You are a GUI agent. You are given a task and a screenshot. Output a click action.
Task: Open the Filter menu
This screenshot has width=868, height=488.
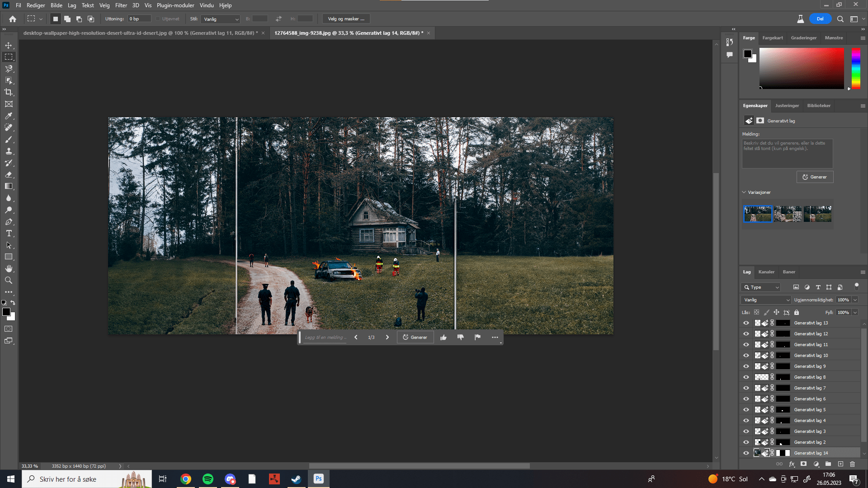121,5
